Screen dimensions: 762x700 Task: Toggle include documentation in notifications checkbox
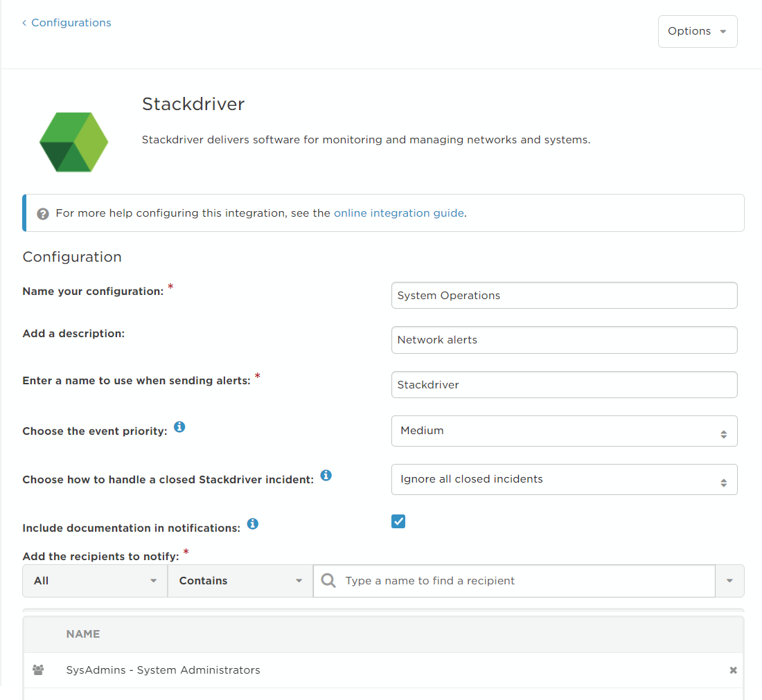point(398,521)
